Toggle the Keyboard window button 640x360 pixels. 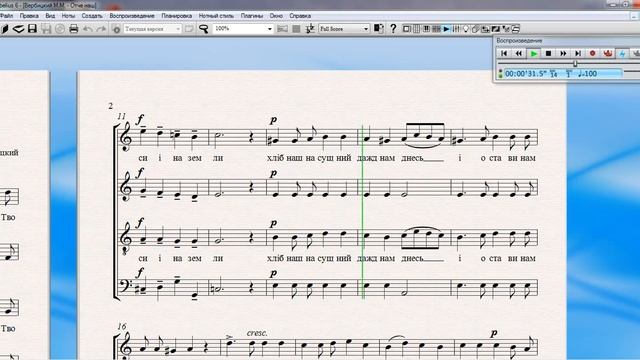(x=426, y=29)
